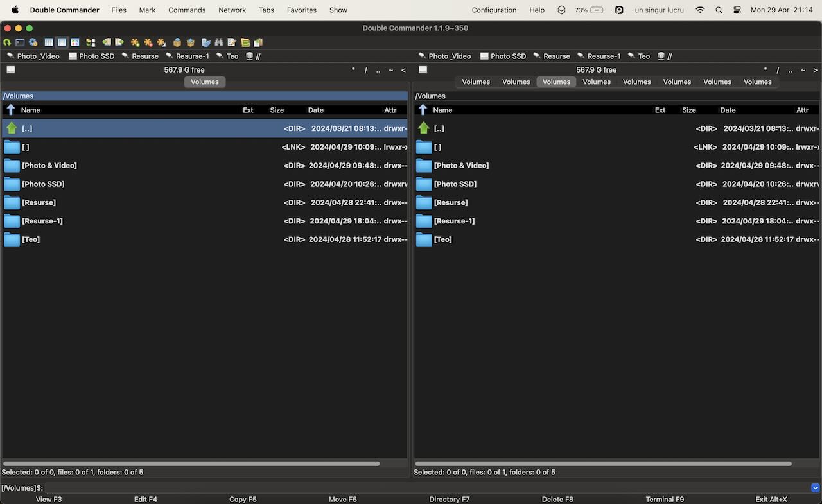Click the Select group (asterisk plus) icon

pyautogui.click(x=135, y=42)
